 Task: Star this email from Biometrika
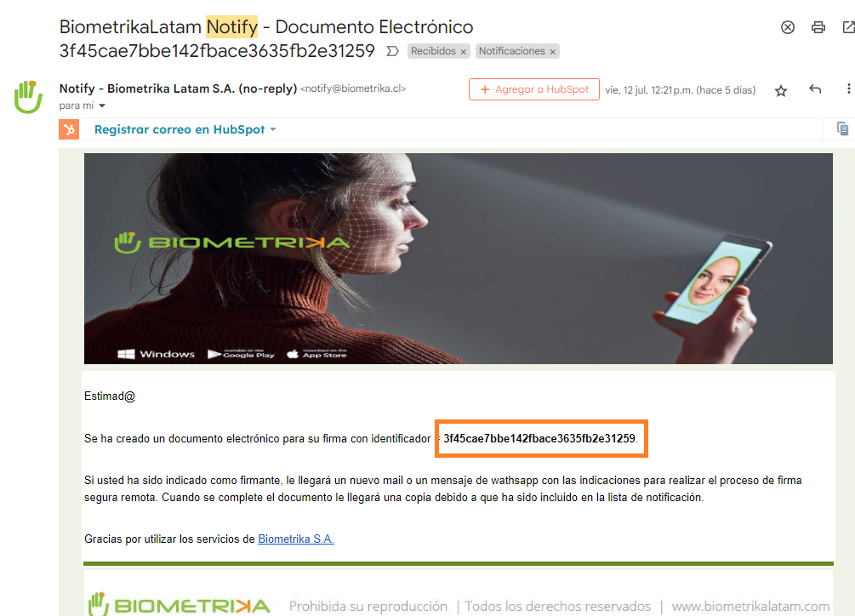tap(781, 90)
